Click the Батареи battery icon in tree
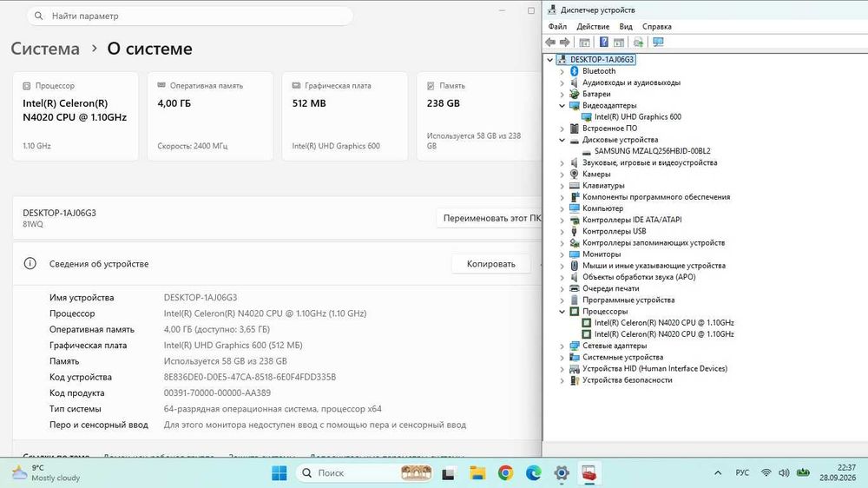868x488 pixels. click(574, 94)
